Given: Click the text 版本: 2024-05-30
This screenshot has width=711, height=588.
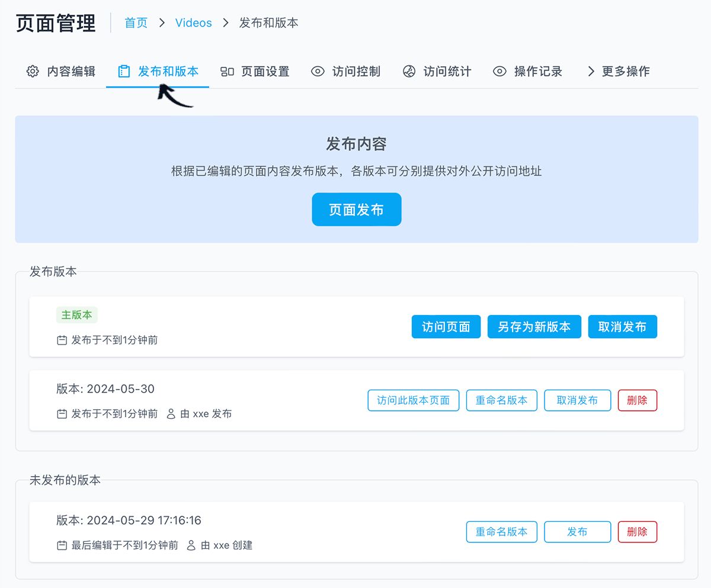Looking at the screenshot, I should pos(105,389).
